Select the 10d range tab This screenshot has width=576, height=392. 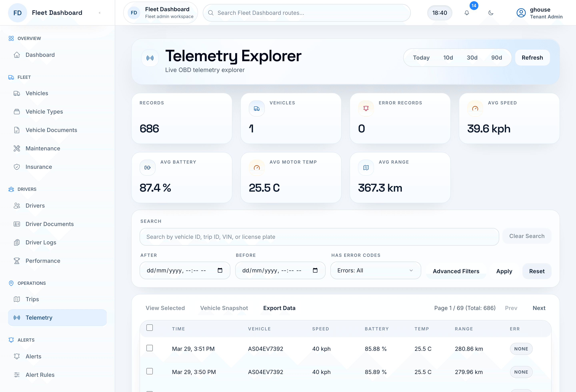(x=448, y=57)
